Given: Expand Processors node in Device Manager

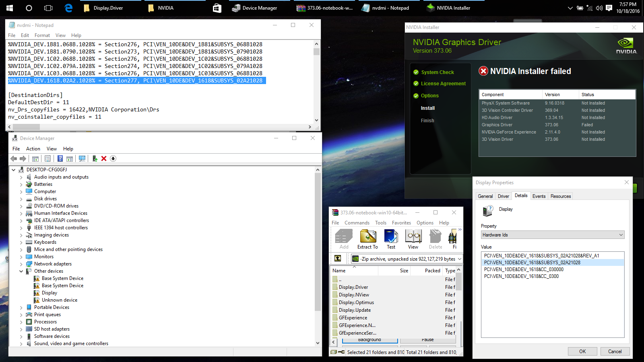Looking at the screenshot, I should (x=21, y=322).
